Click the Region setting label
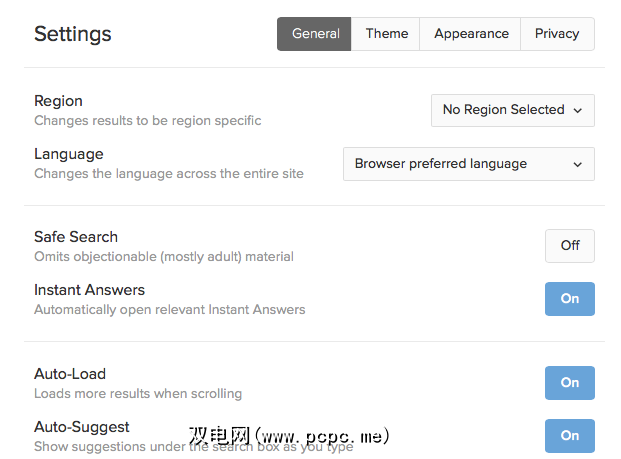This screenshot has height=459, width=621. (x=58, y=101)
